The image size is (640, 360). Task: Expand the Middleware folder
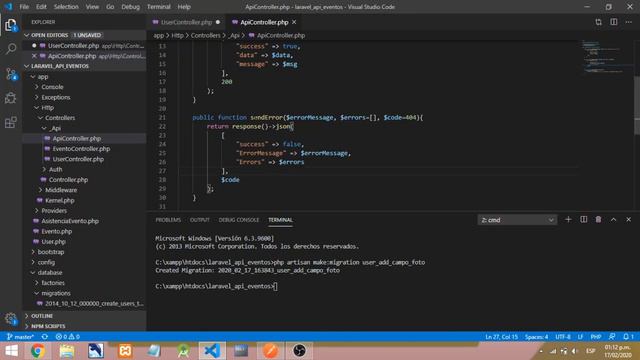61,190
